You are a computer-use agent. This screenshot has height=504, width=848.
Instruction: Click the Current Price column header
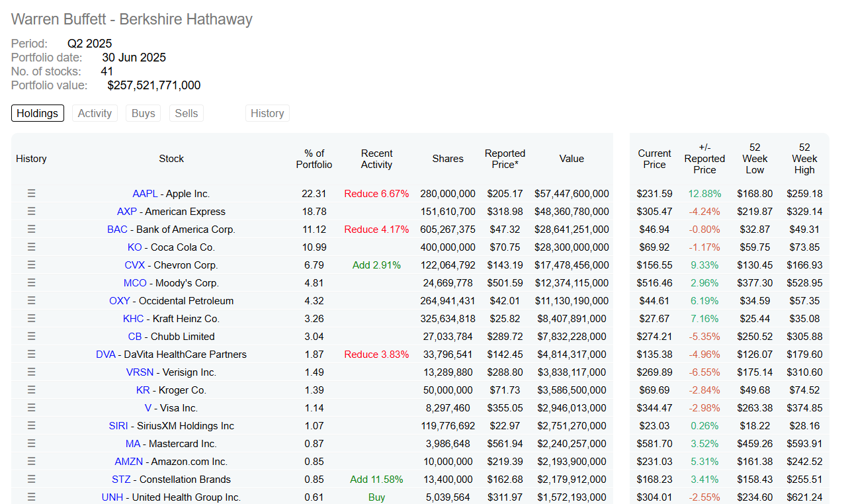[655, 159]
